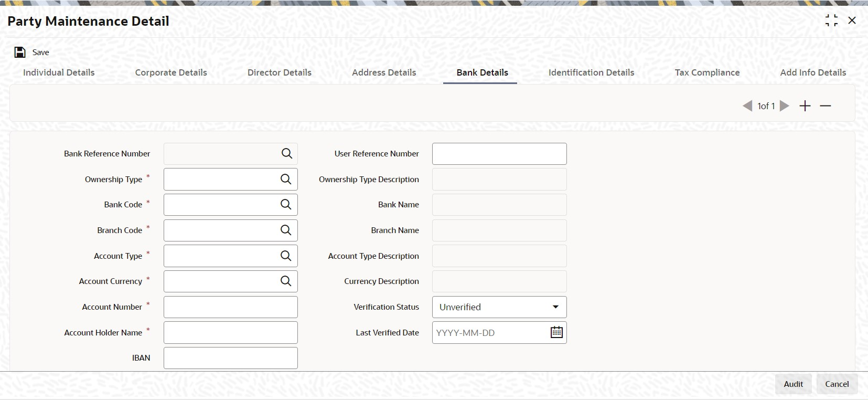Go to previous bank record arrow
This screenshot has width=868, height=400.
point(747,106)
